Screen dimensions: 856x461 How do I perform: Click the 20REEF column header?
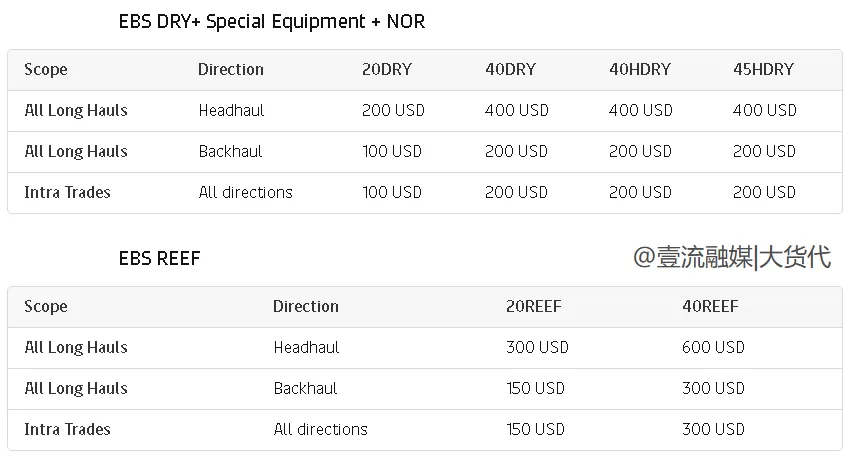(533, 307)
